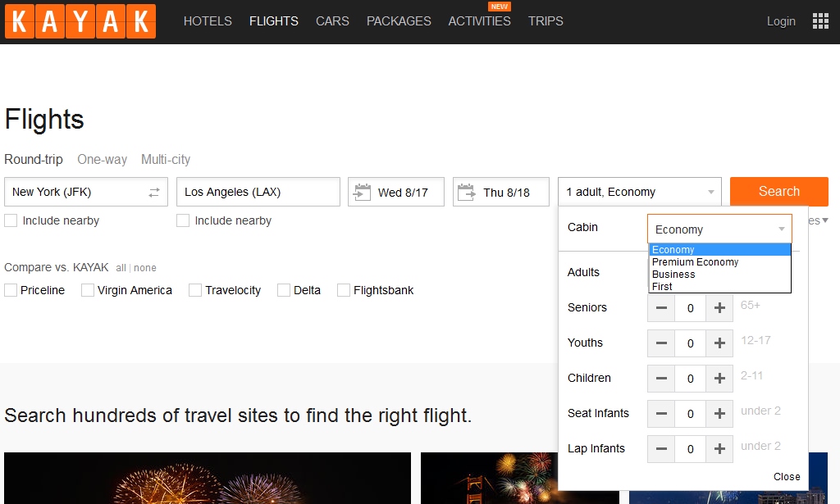The height and width of the screenshot is (504, 840).
Task: Check Include nearby under New York
Action: (x=11, y=220)
